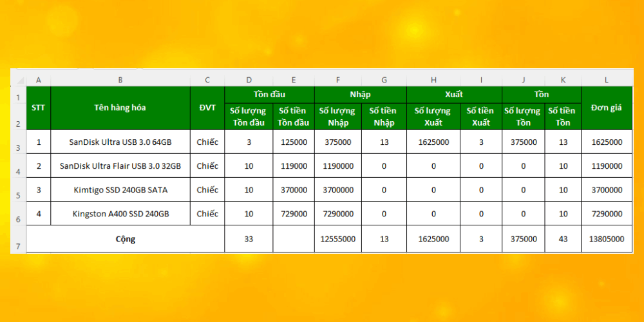Click the Số lượng Tồn đầu subheader
The image size is (644, 322).
(249, 117)
